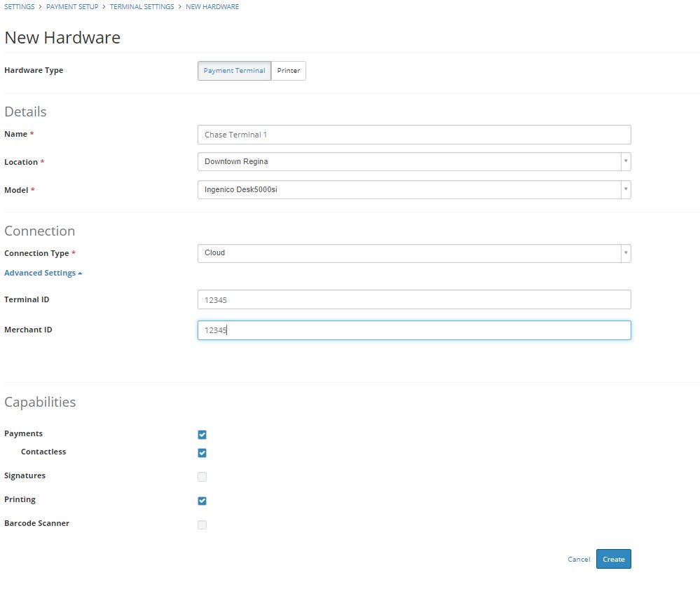Open the Model dropdown arrow icon
700x615 pixels.
[x=625, y=189]
